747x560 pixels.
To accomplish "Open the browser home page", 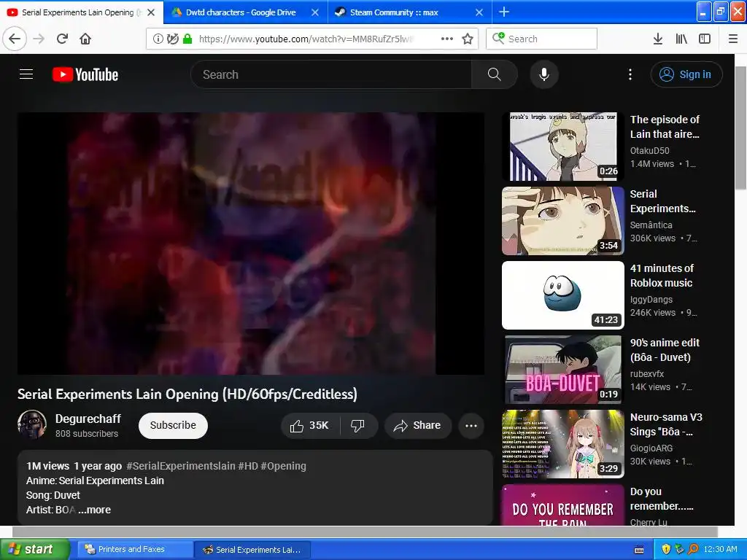I will pos(85,39).
